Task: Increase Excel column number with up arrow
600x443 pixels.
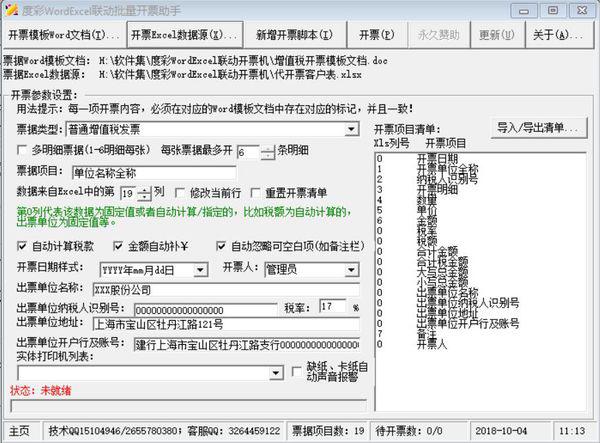Action: point(144,190)
